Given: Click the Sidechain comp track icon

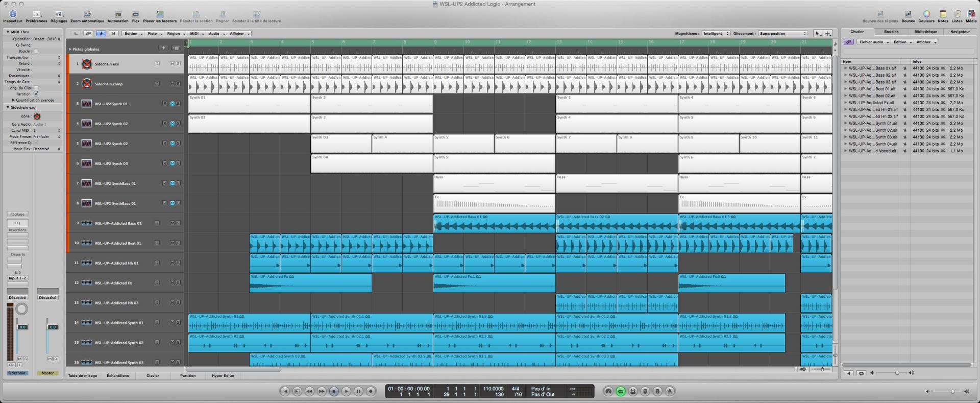Looking at the screenshot, I should click(x=87, y=84).
